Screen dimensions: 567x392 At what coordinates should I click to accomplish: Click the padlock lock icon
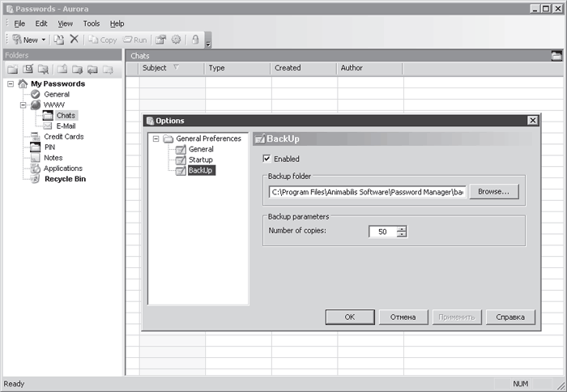click(195, 40)
